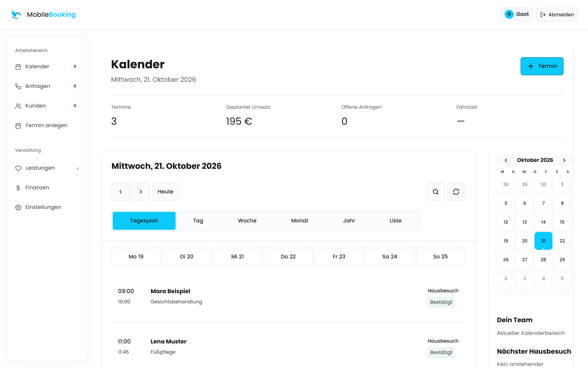
Task: Select day Di 20
Action: click(187, 257)
